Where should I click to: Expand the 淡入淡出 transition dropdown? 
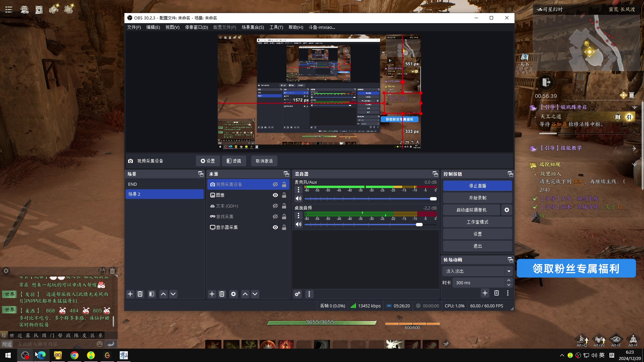point(509,271)
